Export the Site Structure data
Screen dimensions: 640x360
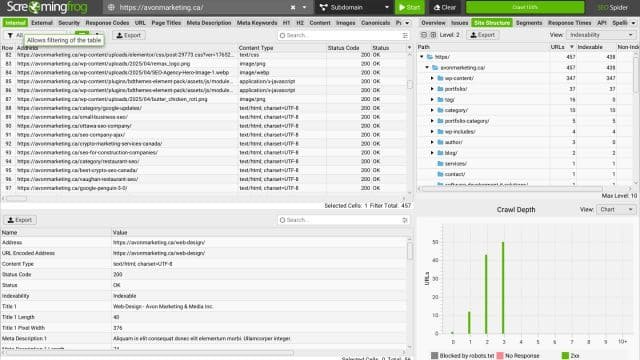482,35
